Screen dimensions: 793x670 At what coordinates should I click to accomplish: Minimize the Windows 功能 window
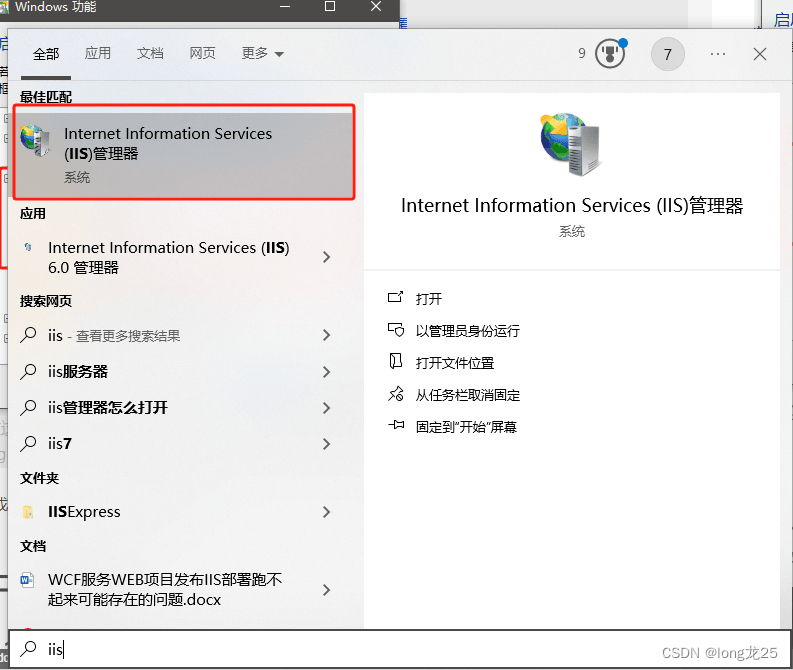click(285, 7)
